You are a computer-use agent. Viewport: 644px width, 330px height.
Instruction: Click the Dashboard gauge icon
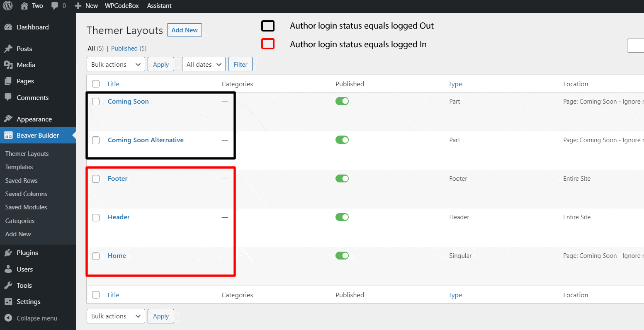tap(8, 27)
